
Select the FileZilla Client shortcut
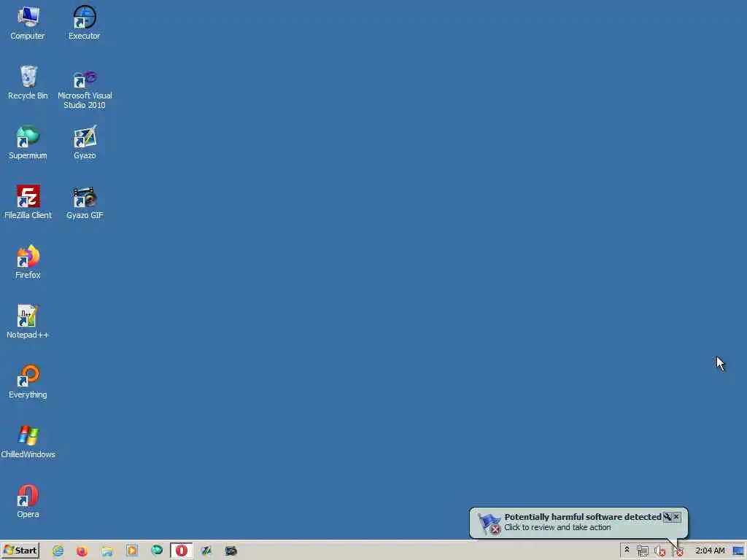coord(28,202)
